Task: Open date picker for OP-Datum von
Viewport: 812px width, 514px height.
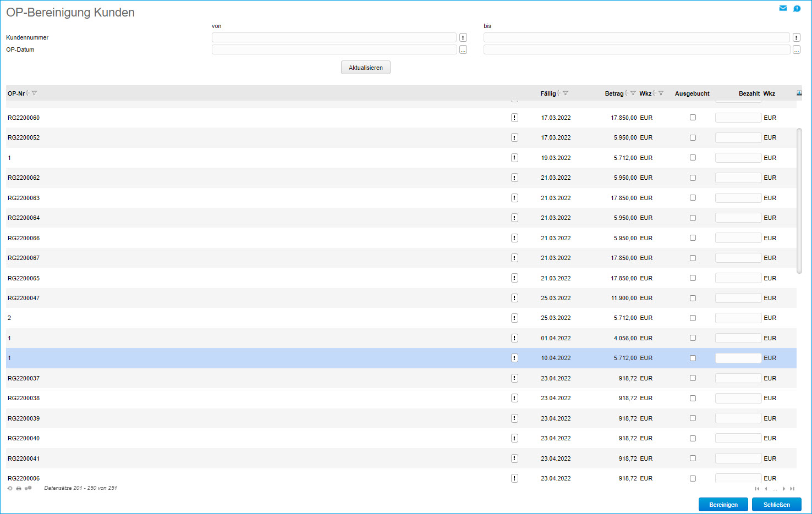Action: pyautogui.click(x=463, y=49)
